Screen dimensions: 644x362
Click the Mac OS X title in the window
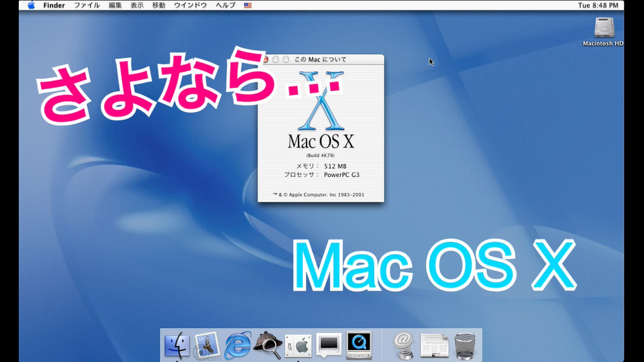(321, 141)
